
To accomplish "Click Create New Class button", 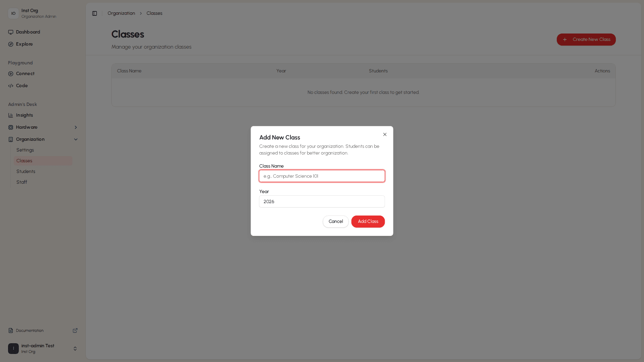I will 586,40.
